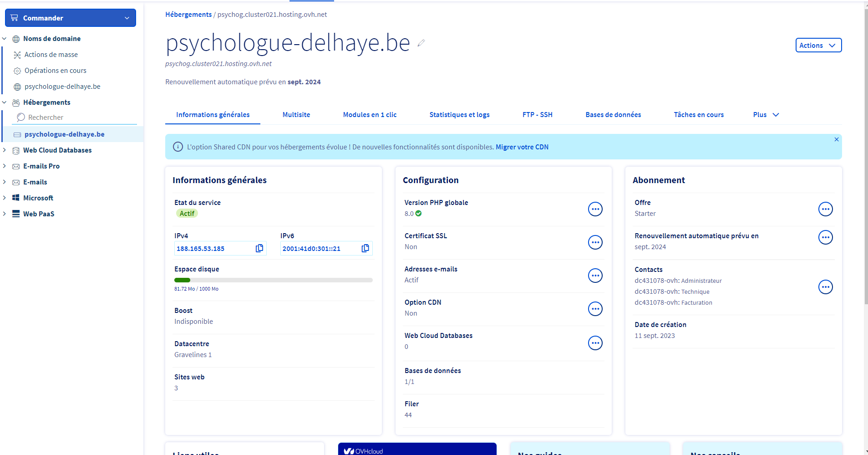Open the Contacts options menu

point(825,287)
